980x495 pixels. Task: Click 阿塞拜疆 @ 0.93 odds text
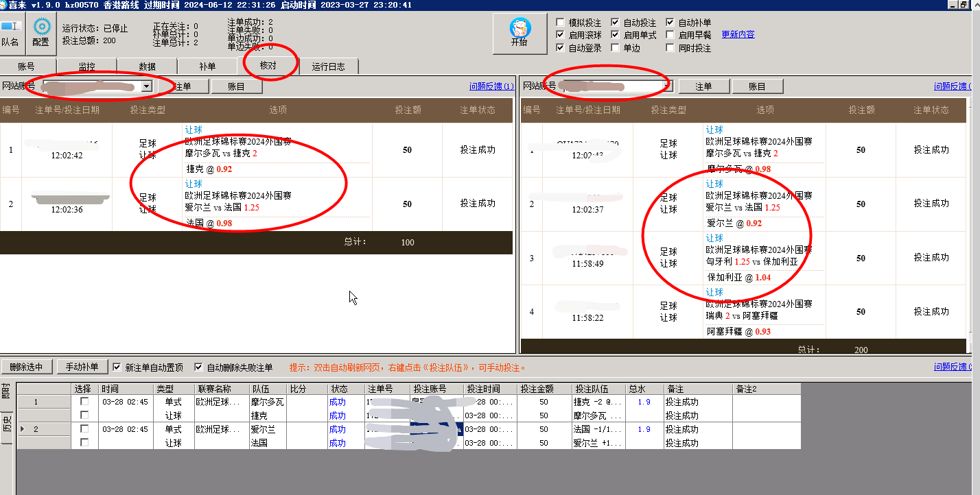tap(739, 332)
